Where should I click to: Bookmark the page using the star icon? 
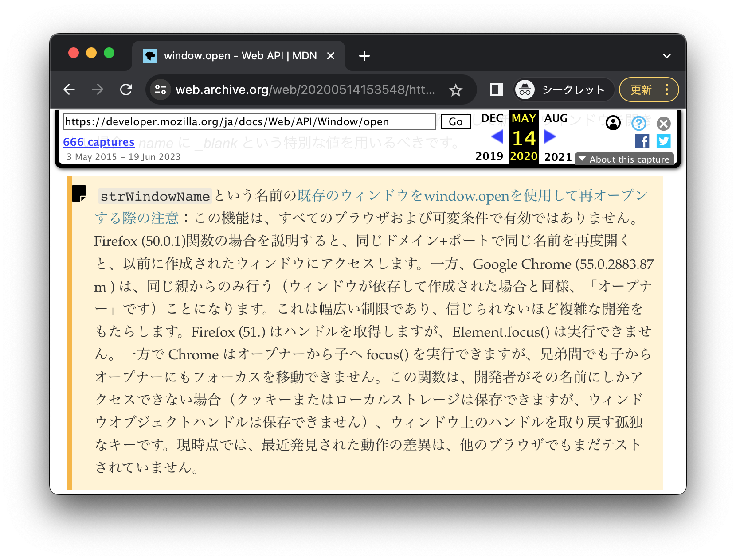coord(456,89)
